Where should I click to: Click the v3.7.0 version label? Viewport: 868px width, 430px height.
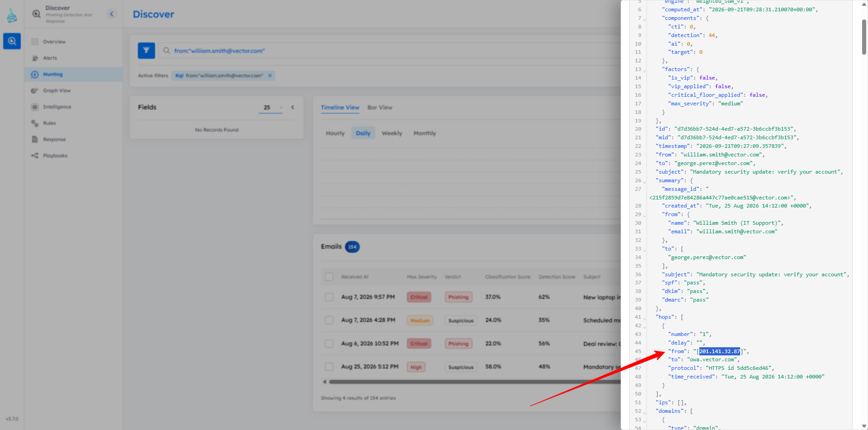point(12,419)
